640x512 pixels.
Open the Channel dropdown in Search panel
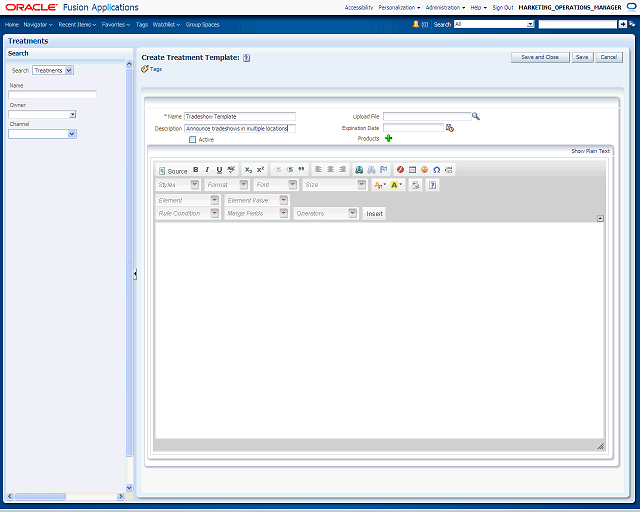click(x=42, y=134)
